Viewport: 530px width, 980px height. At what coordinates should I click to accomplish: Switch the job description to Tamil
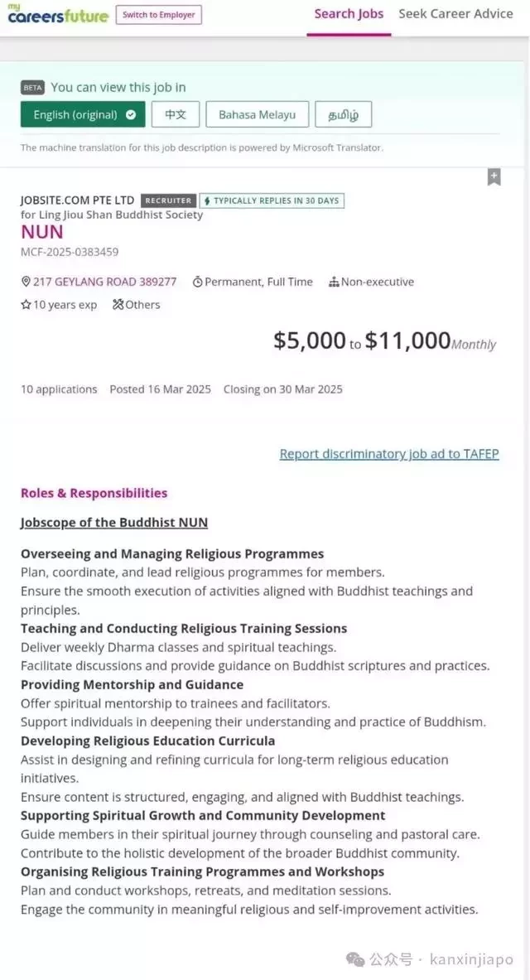(x=344, y=114)
